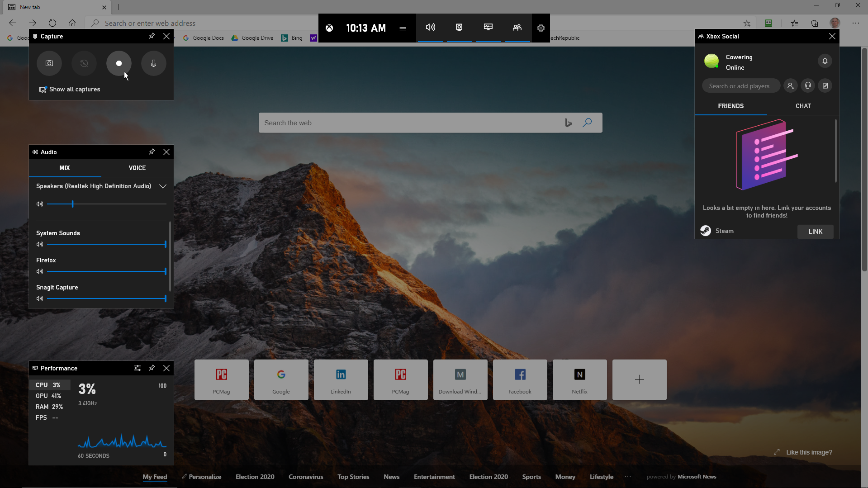Click the browser Back arrow
Image resolution: width=868 pixels, height=488 pixels.
click(x=13, y=23)
